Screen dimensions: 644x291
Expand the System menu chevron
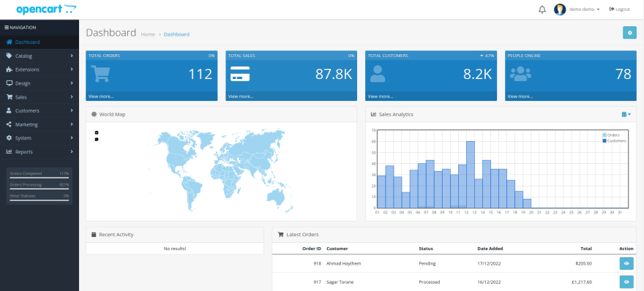(x=72, y=138)
